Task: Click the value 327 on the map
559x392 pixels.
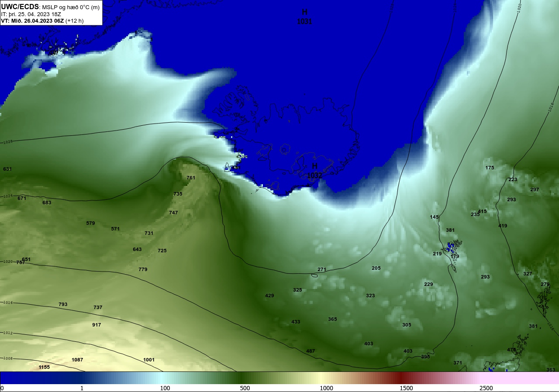Action: (x=528, y=274)
